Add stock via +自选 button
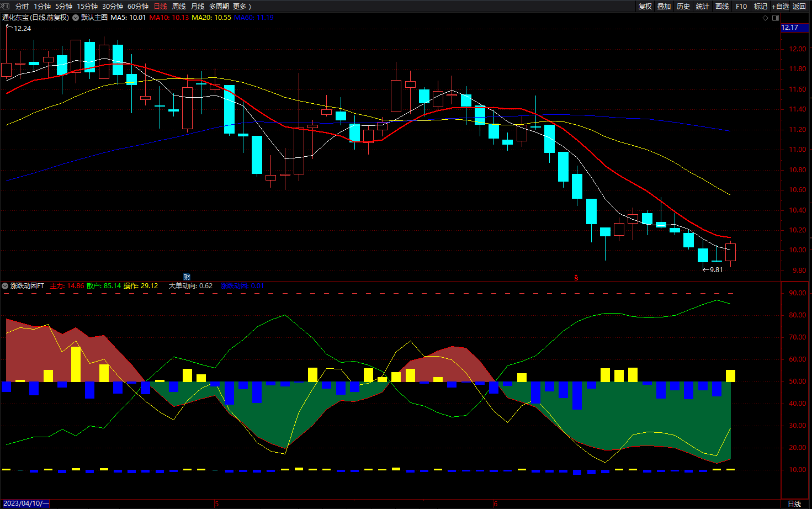The height and width of the screenshot is (509, 812). 781,7
